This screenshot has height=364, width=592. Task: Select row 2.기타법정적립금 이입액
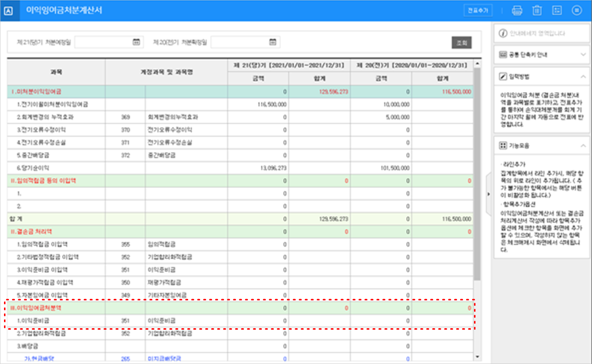click(48, 257)
